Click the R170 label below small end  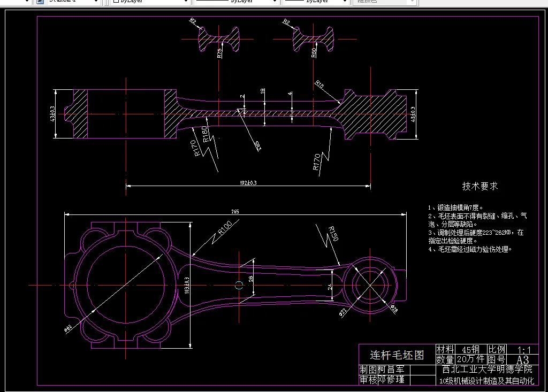click(x=316, y=162)
